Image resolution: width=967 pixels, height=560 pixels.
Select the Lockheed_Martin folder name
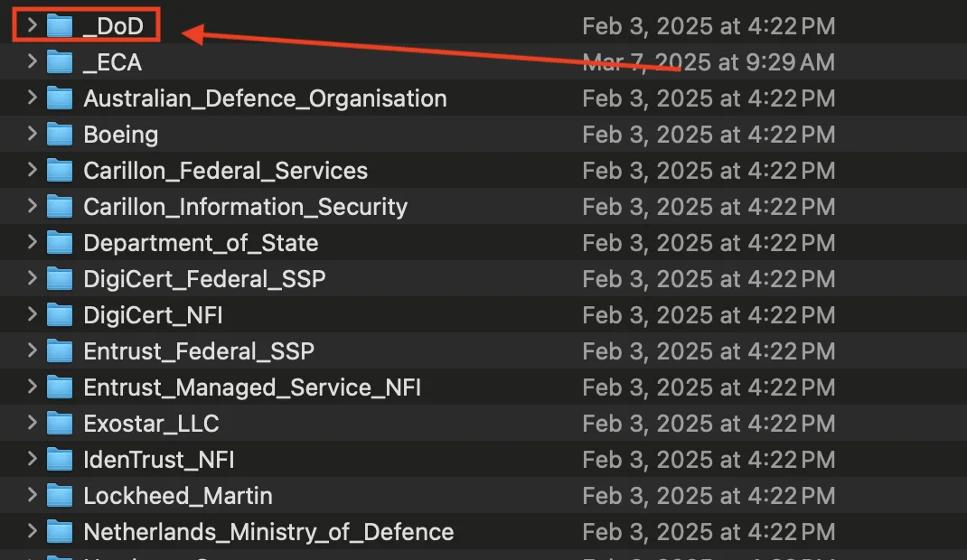click(x=178, y=496)
